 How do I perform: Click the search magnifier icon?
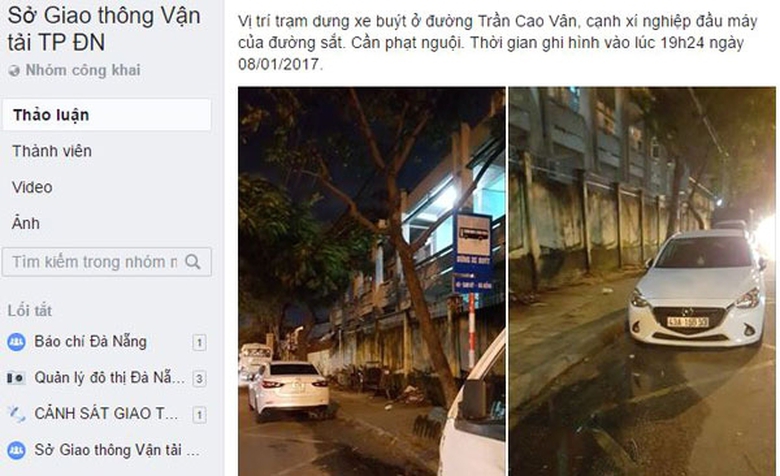(x=193, y=262)
